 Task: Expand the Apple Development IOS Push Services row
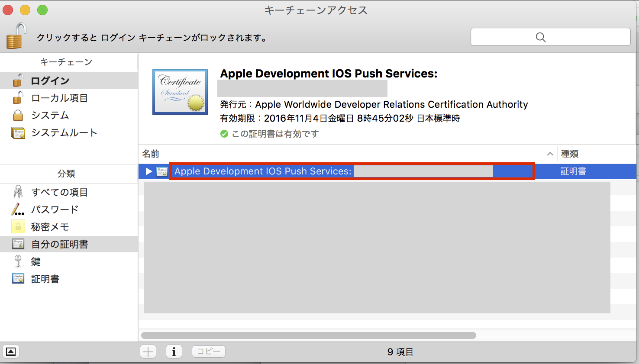pos(148,171)
